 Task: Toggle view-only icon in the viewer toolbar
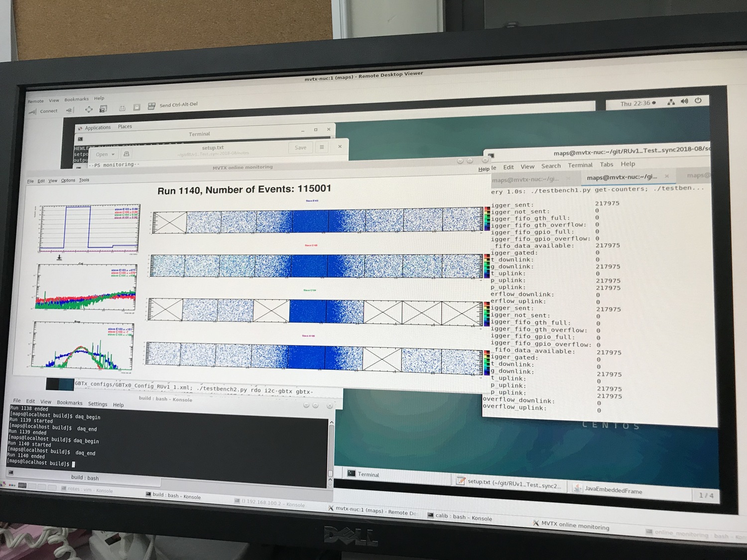(x=137, y=107)
